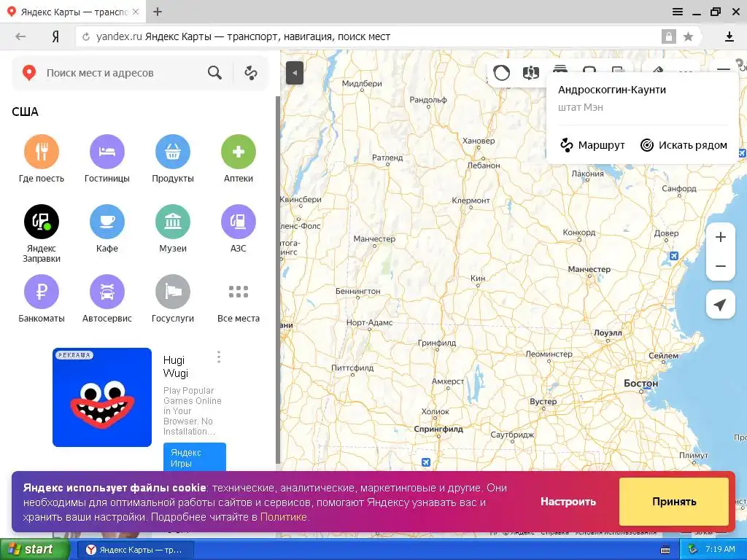The width and height of the screenshot is (747, 560).
Task: Click Маршрут in the location card
Action: [x=592, y=145]
